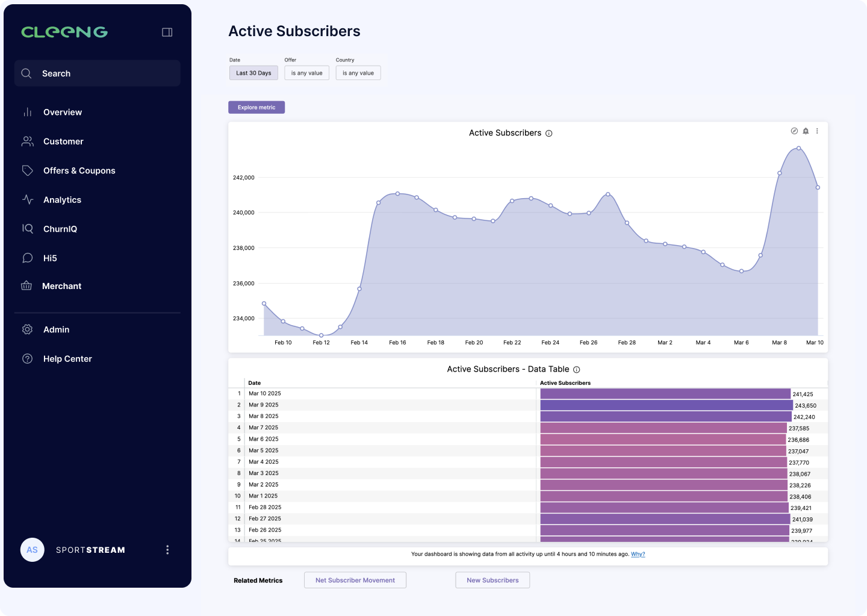Click the Explore metric button
Viewport: 867px width, 616px height.
256,107
